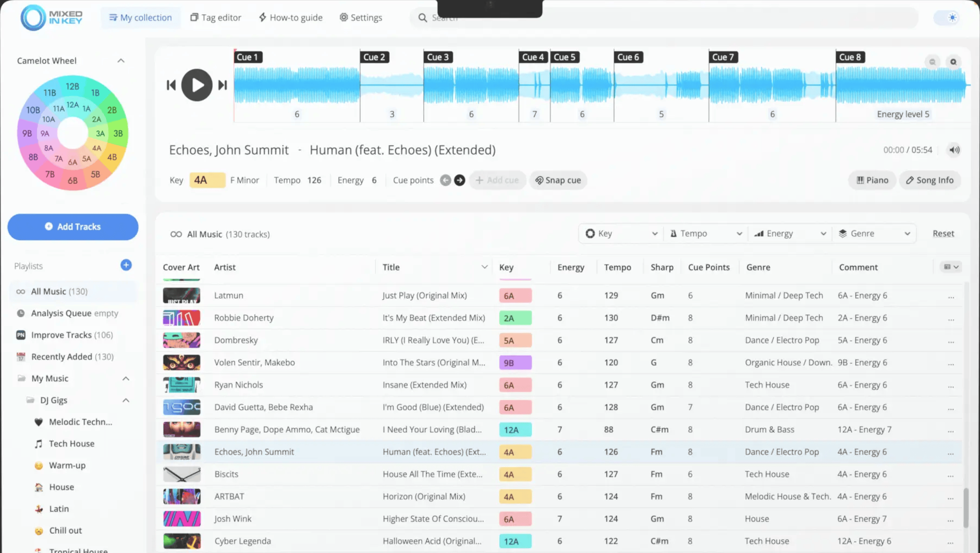
Task: Select 8B on the Camelot Wheel
Action: pyautogui.click(x=33, y=157)
